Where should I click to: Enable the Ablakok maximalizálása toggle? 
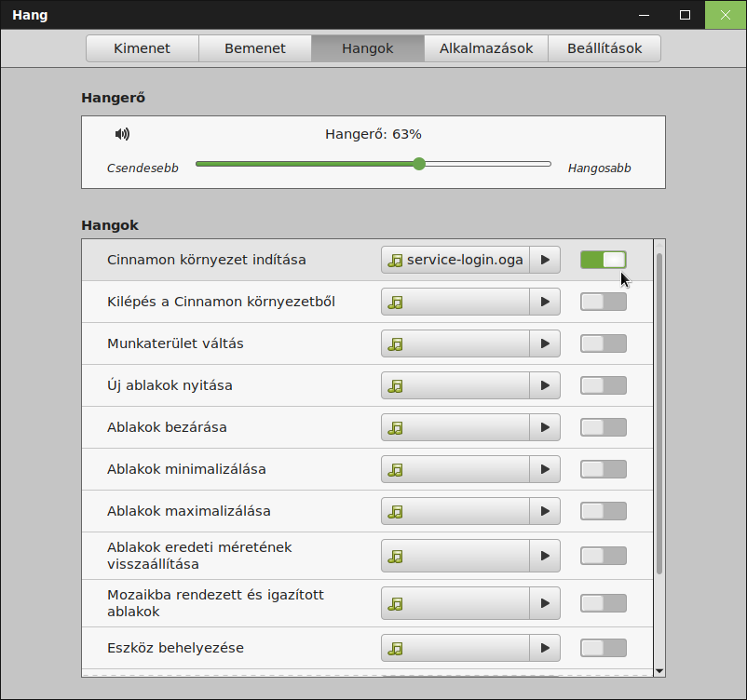point(604,511)
